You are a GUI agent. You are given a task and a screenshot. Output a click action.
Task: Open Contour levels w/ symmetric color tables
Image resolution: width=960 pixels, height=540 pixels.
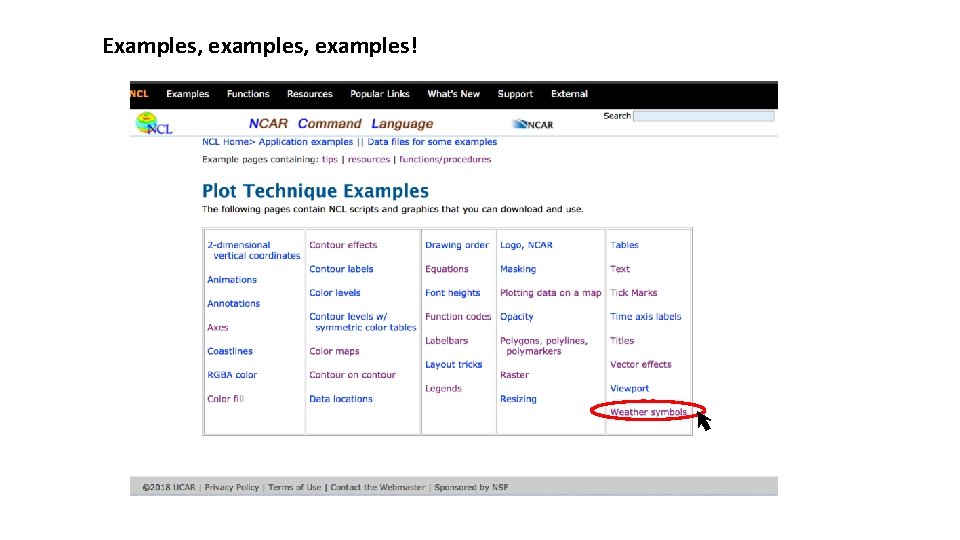coord(362,322)
